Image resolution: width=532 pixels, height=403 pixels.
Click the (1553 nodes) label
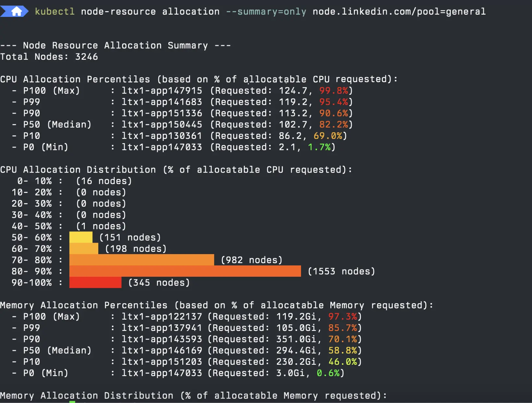click(x=341, y=271)
